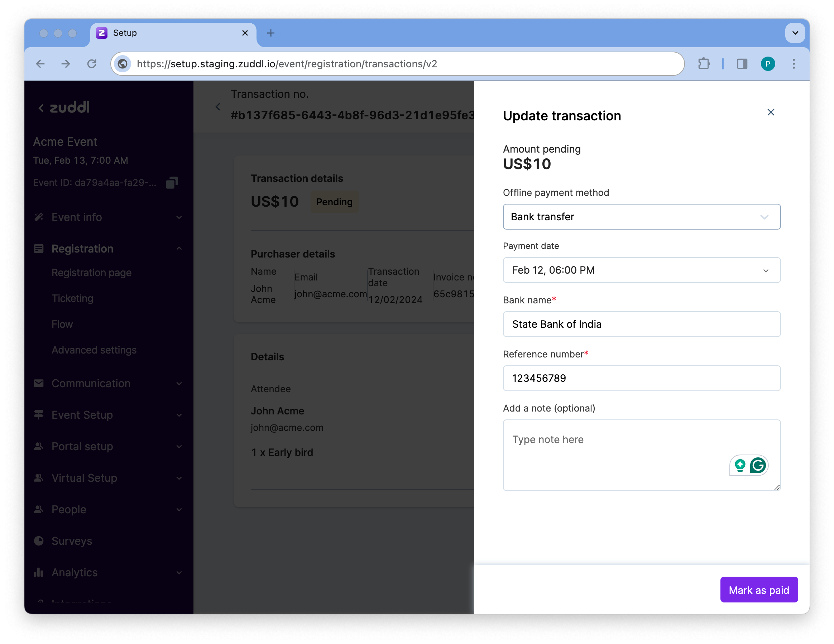Open the Payment date dropdown
This screenshot has height=644, width=834.
pos(641,270)
